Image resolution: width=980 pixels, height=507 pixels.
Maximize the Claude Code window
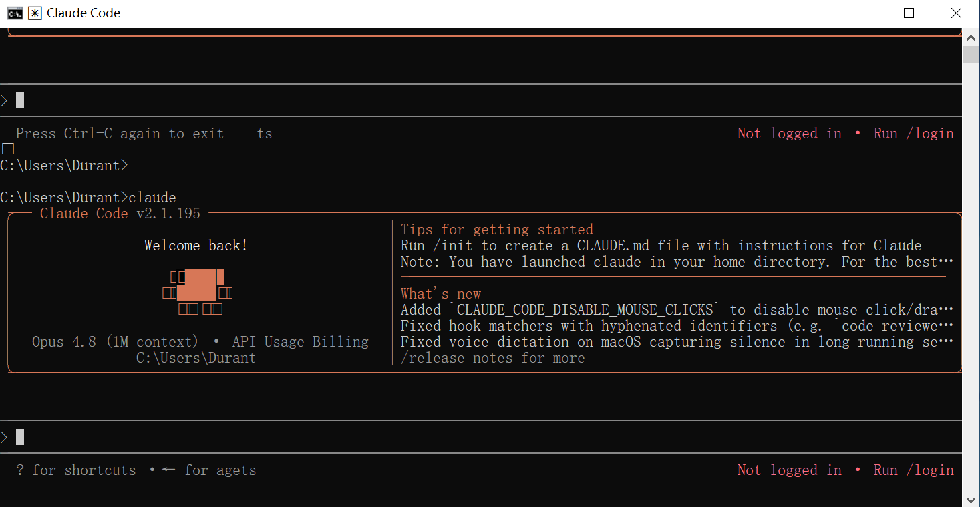pyautogui.click(x=909, y=13)
